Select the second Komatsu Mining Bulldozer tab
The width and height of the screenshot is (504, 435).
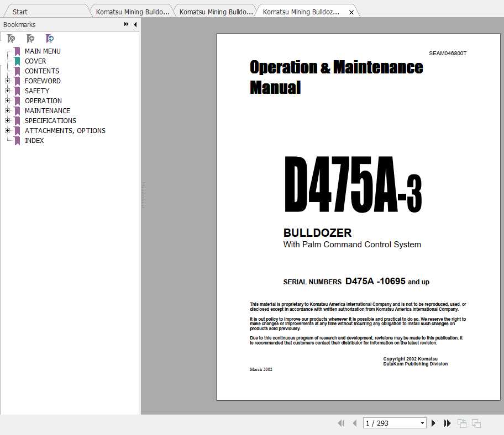click(214, 11)
